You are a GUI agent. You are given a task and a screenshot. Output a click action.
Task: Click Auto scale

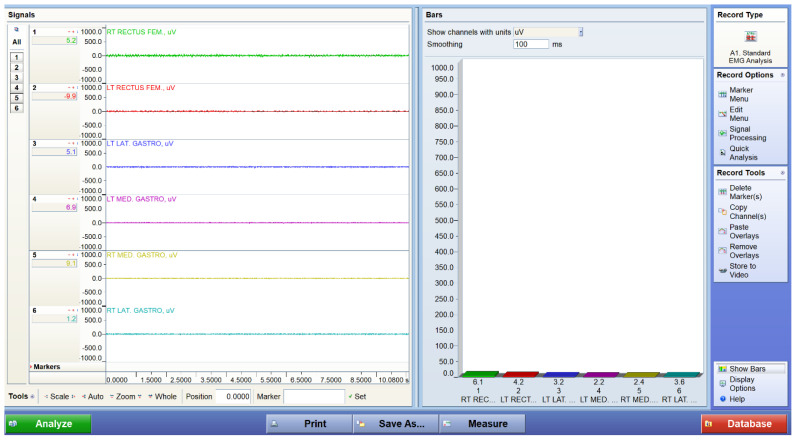point(92,396)
